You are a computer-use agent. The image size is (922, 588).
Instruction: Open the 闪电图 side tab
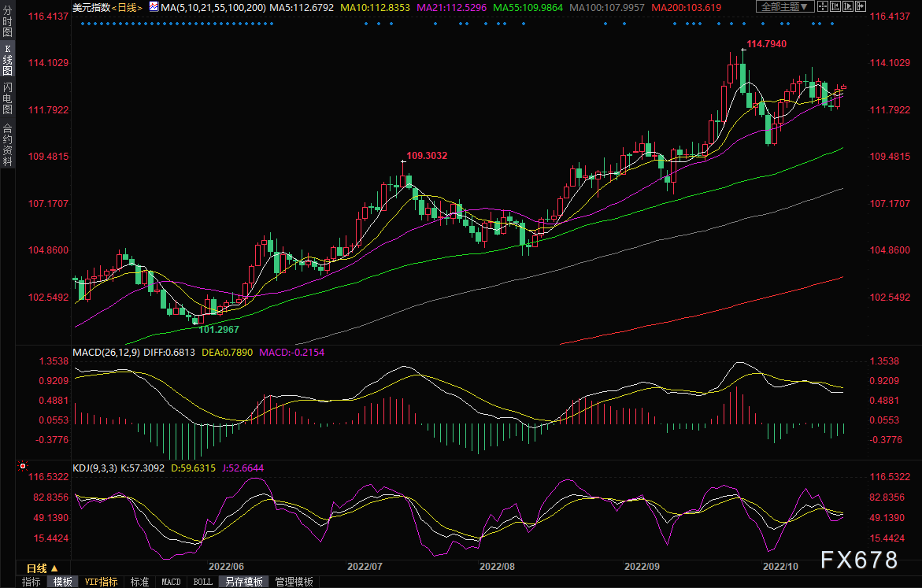7,98
